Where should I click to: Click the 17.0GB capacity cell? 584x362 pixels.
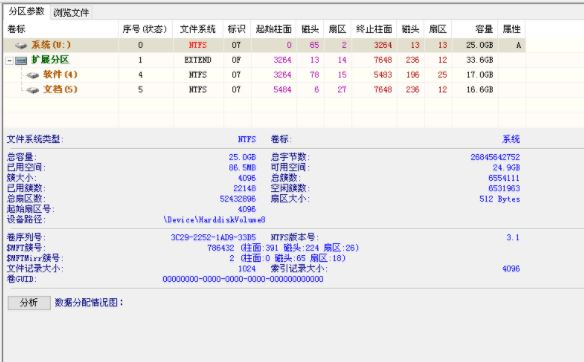point(479,75)
